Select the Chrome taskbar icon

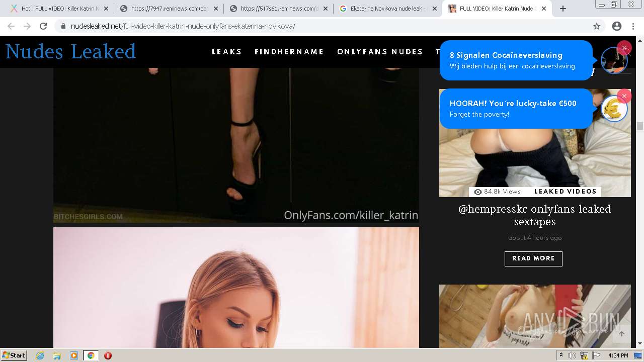pyautogui.click(x=91, y=355)
